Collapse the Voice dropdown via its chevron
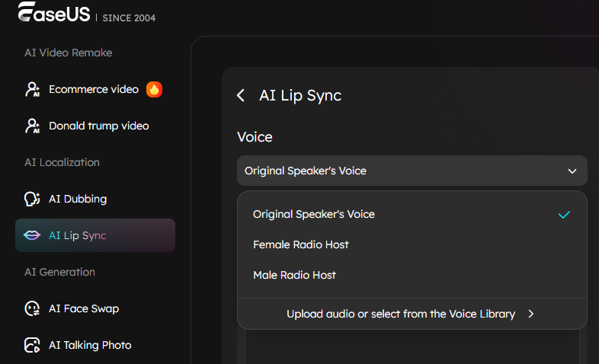 coord(572,171)
